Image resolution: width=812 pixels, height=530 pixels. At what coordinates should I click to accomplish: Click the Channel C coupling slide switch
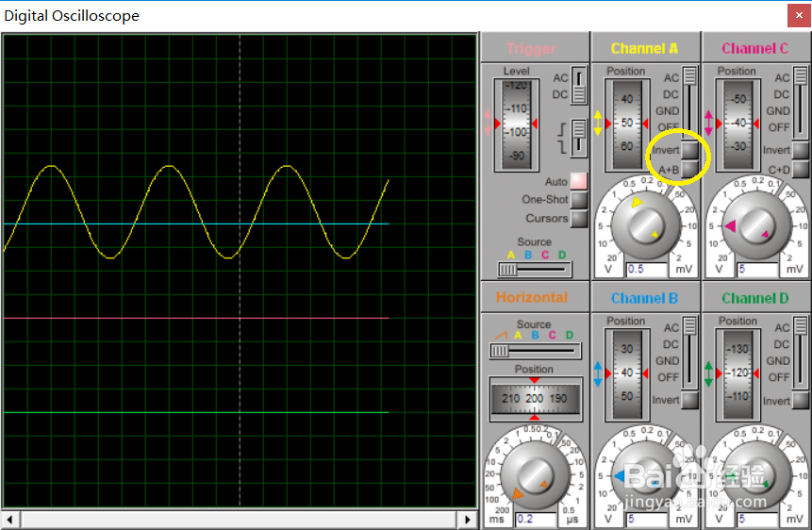coord(801,103)
